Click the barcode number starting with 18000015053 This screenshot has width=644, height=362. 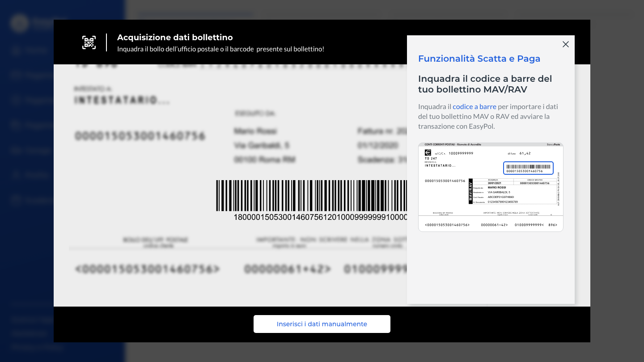click(320, 217)
